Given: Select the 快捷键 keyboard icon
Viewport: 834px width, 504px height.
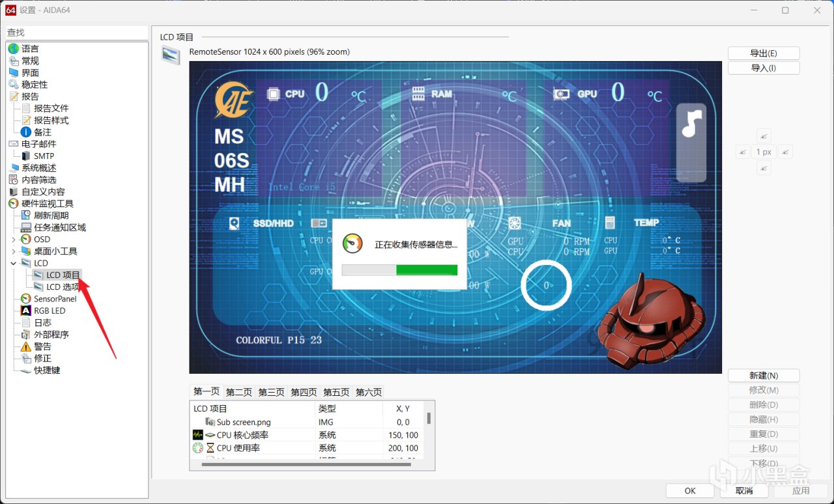Looking at the screenshot, I should 26,371.
